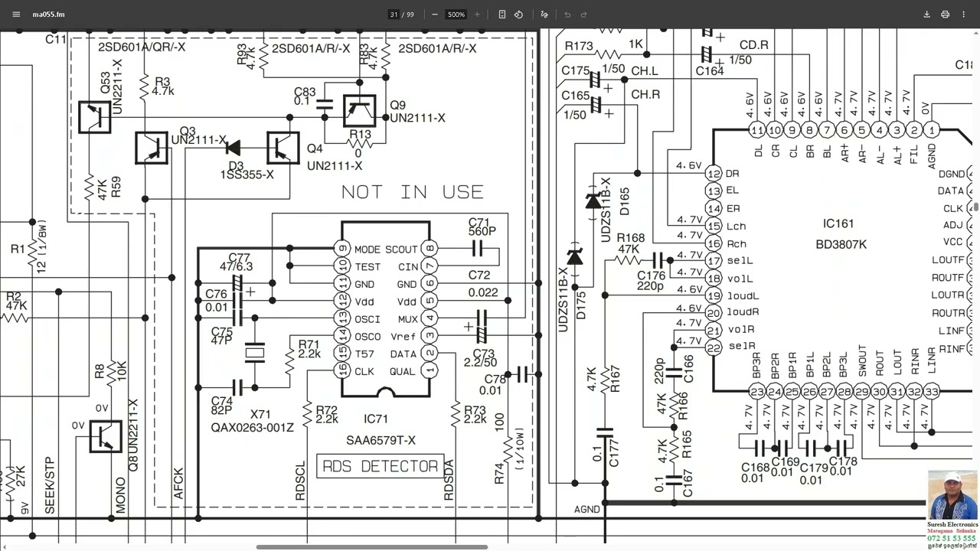Click the RDS DETECTOR boxed label

click(381, 466)
